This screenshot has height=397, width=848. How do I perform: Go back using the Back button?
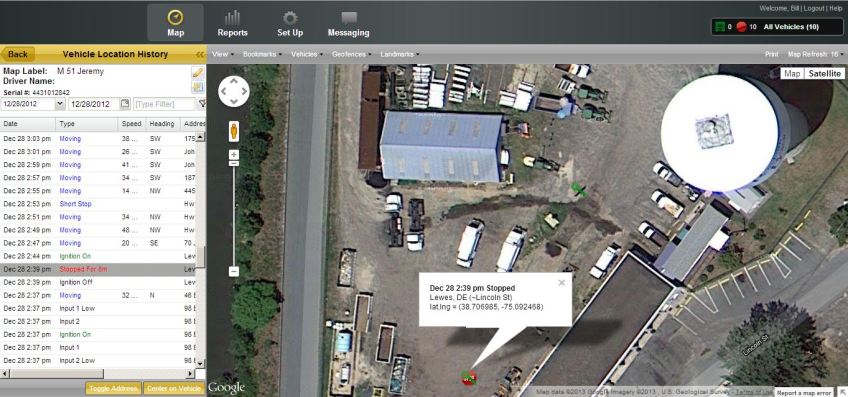18,54
